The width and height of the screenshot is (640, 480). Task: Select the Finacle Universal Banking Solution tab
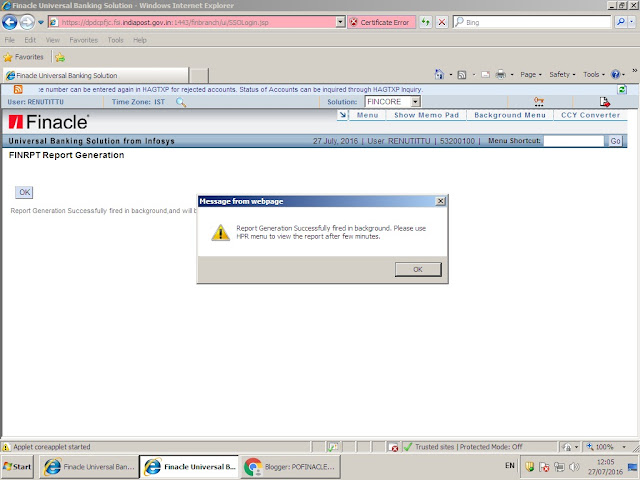(x=96, y=76)
